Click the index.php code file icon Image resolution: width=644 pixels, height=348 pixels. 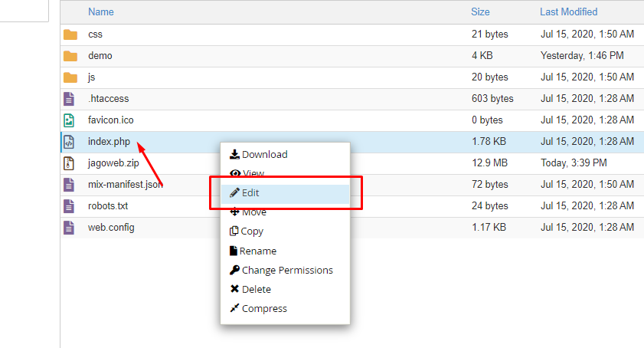pos(69,142)
